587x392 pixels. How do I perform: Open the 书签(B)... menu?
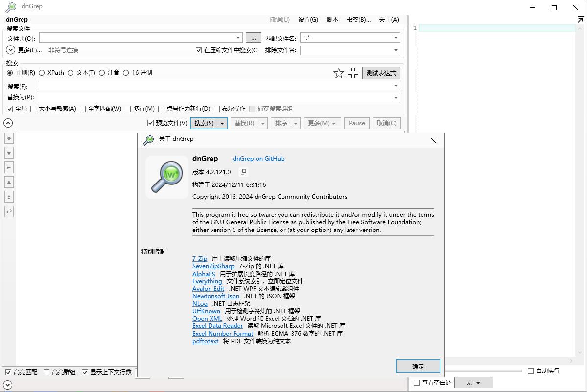[359, 20]
